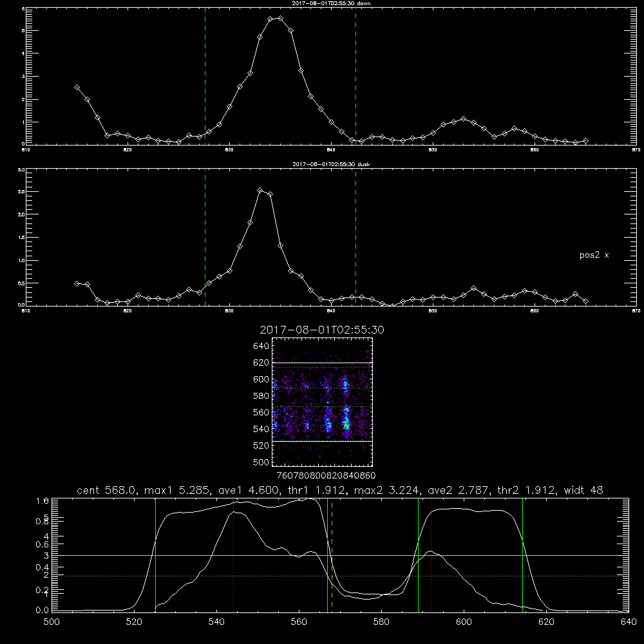Click the highest data point of dusk curve

pos(260,191)
